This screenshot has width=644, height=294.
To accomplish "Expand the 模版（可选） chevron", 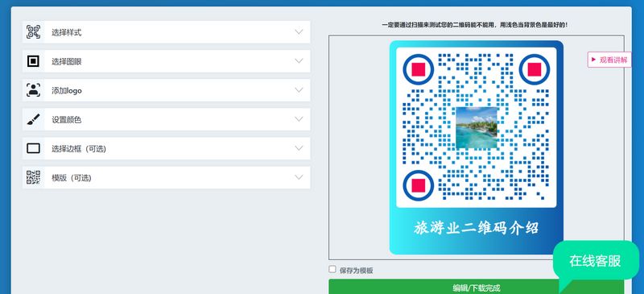I will [299, 178].
